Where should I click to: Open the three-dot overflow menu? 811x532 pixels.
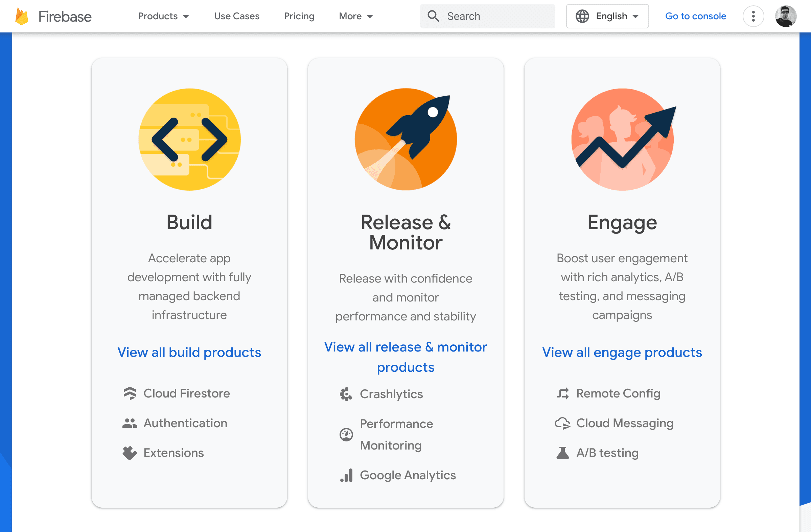(x=753, y=16)
